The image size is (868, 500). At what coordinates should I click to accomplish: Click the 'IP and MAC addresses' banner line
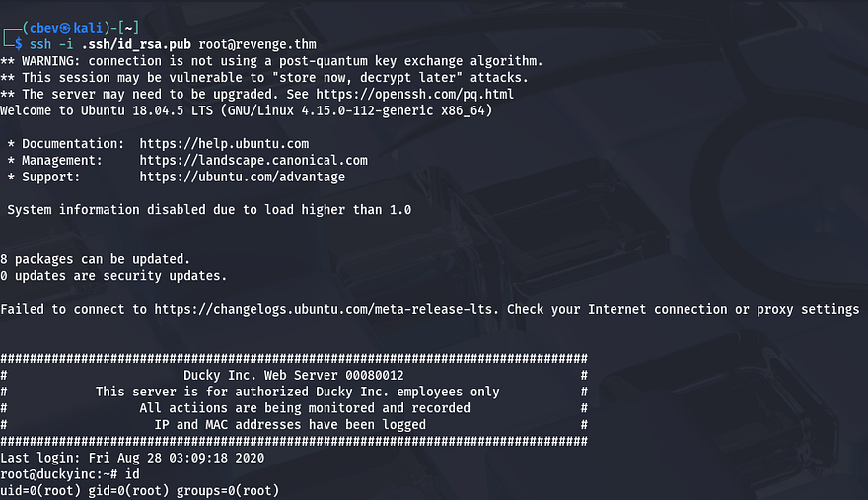[290, 424]
